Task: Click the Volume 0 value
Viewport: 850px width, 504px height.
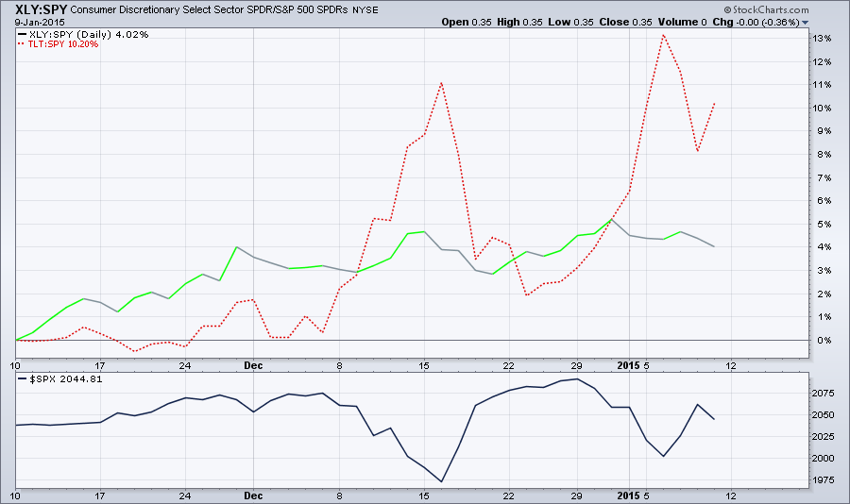Action: 683,23
